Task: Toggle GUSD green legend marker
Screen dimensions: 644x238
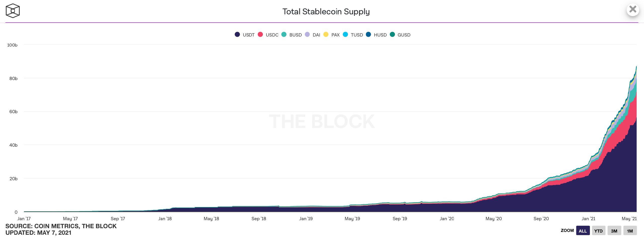Action: click(x=392, y=34)
